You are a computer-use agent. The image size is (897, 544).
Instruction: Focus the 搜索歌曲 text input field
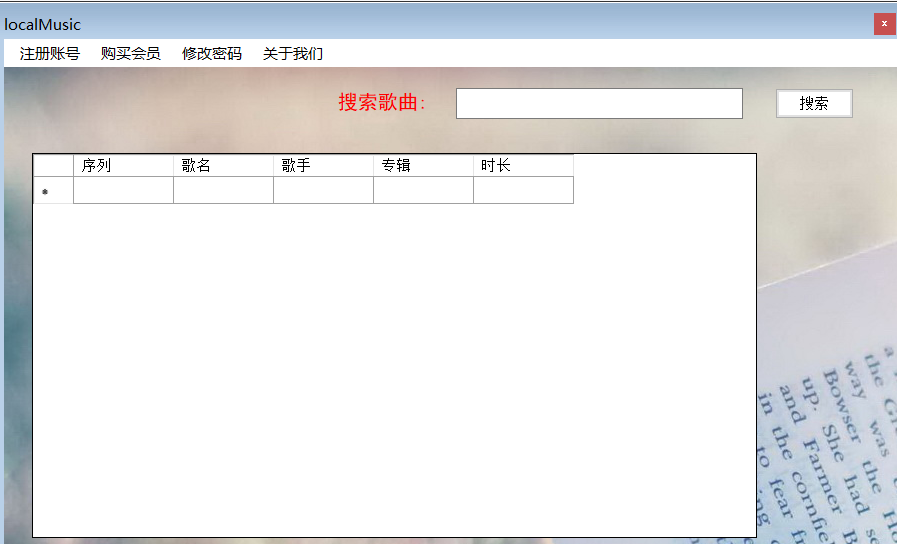pyautogui.click(x=599, y=104)
